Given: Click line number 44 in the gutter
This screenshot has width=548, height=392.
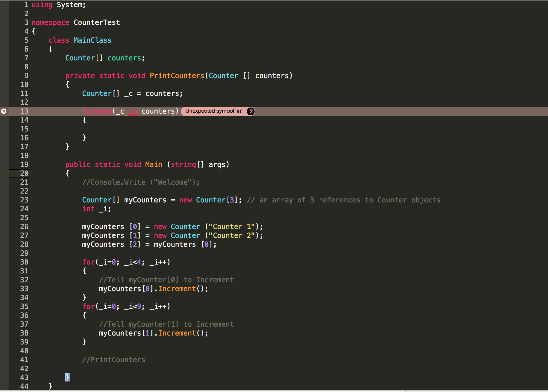Looking at the screenshot, I should (24, 386).
